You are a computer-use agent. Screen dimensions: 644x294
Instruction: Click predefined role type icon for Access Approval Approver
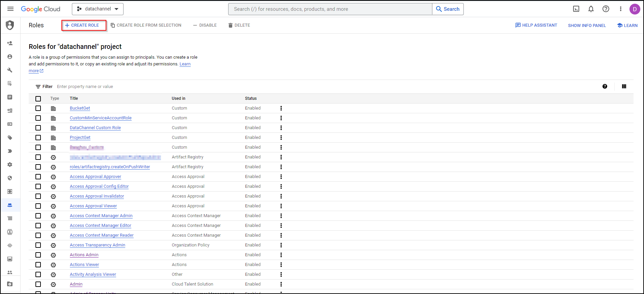(x=53, y=177)
